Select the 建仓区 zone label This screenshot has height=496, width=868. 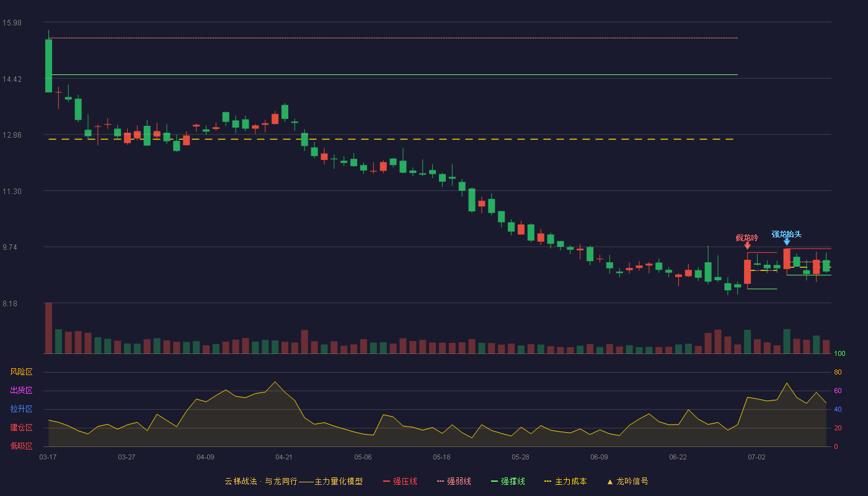[21, 428]
